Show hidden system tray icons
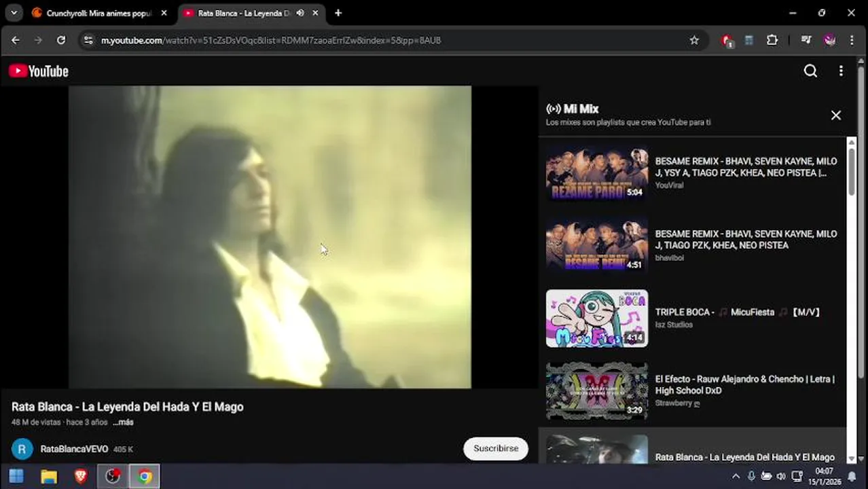 (x=736, y=477)
